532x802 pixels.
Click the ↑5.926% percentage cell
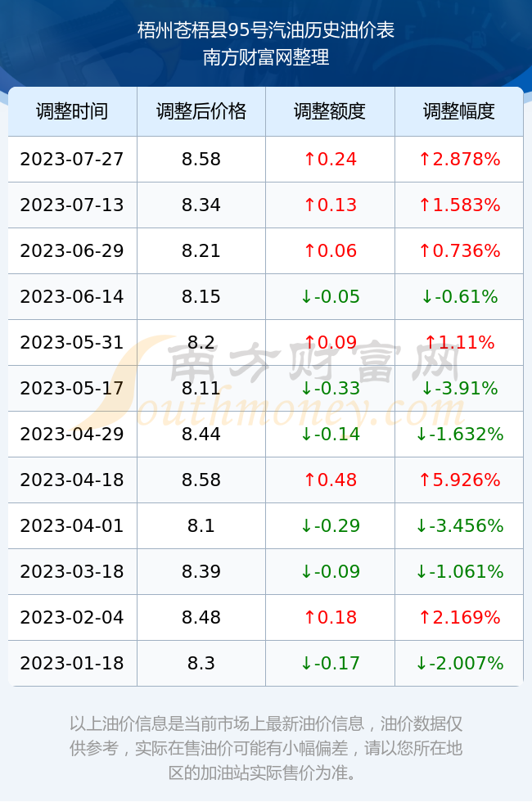pyautogui.click(x=459, y=480)
